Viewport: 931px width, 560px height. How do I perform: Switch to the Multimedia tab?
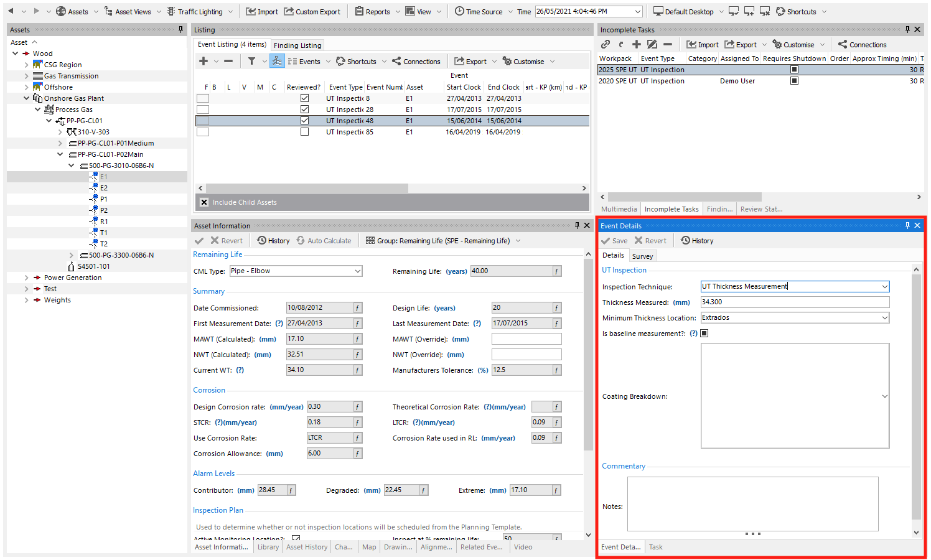(x=619, y=209)
